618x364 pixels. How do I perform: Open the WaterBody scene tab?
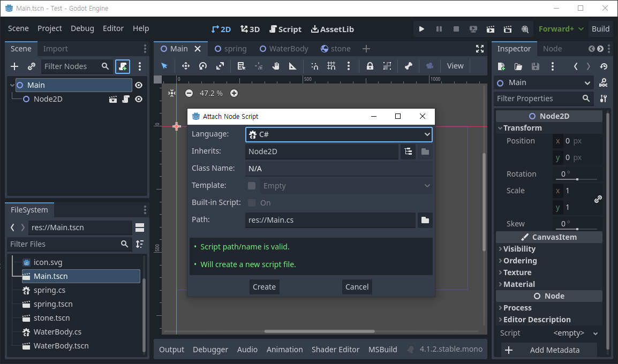point(284,49)
